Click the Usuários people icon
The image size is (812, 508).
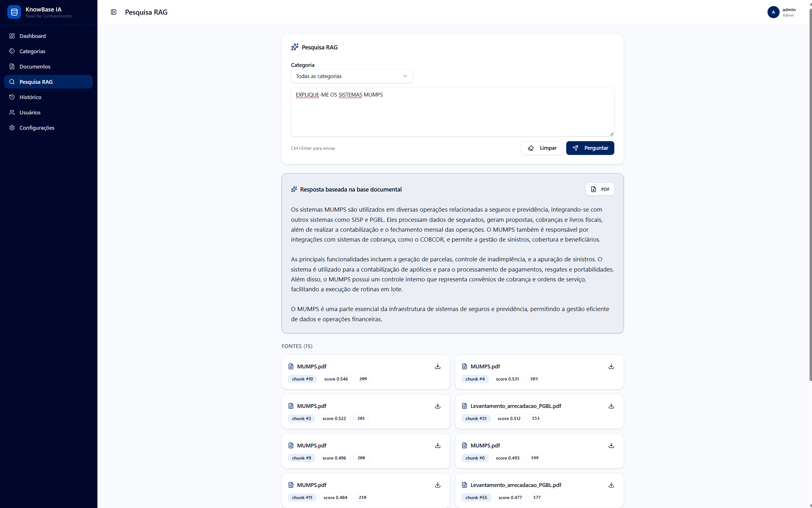click(x=12, y=112)
